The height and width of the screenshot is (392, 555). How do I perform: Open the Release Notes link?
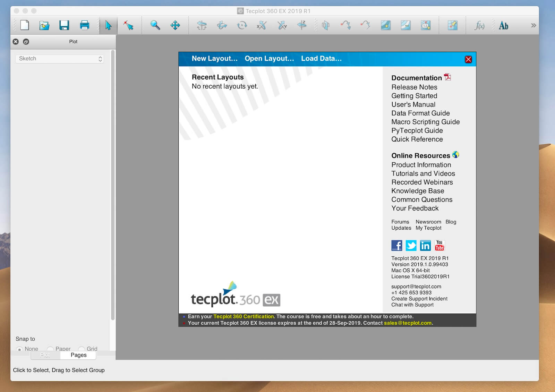click(414, 87)
